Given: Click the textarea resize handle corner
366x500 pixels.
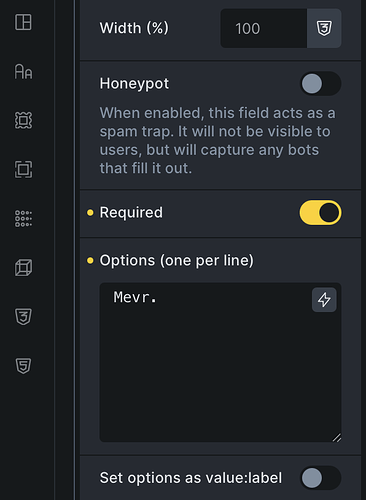Looking at the screenshot, I should pos(337,437).
